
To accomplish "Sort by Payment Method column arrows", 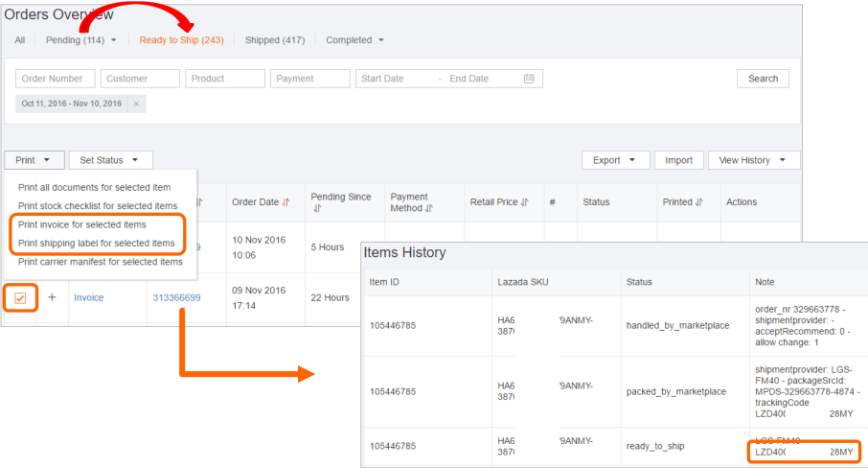I will tap(429, 208).
